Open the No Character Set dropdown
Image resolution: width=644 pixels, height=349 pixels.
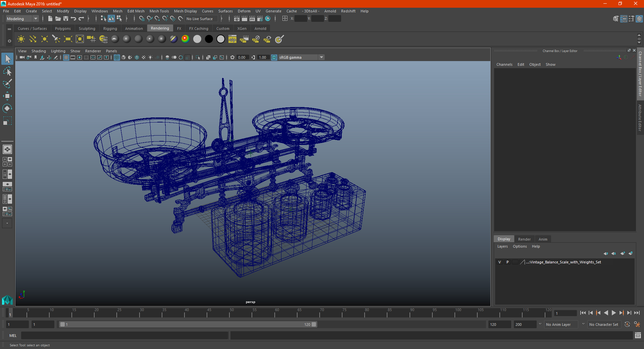604,325
